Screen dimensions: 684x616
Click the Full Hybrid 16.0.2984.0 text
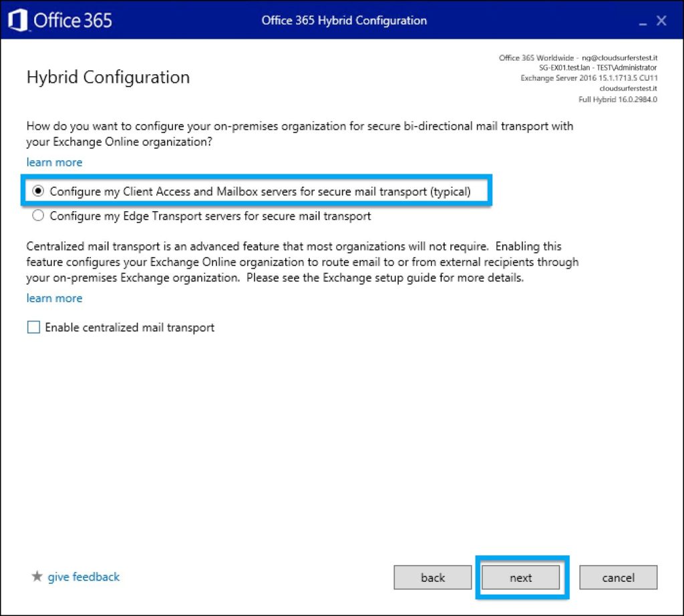[618, 100]
